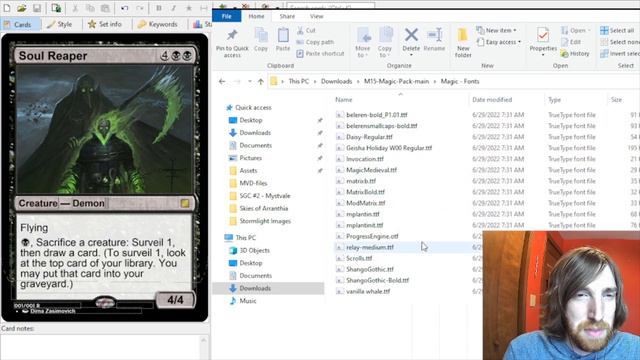Image resolution: width=640 pixels, height=360 pixels.
Task: Click the Cut scissors icon in Magic Set Editor
Action: pos(75,8)
